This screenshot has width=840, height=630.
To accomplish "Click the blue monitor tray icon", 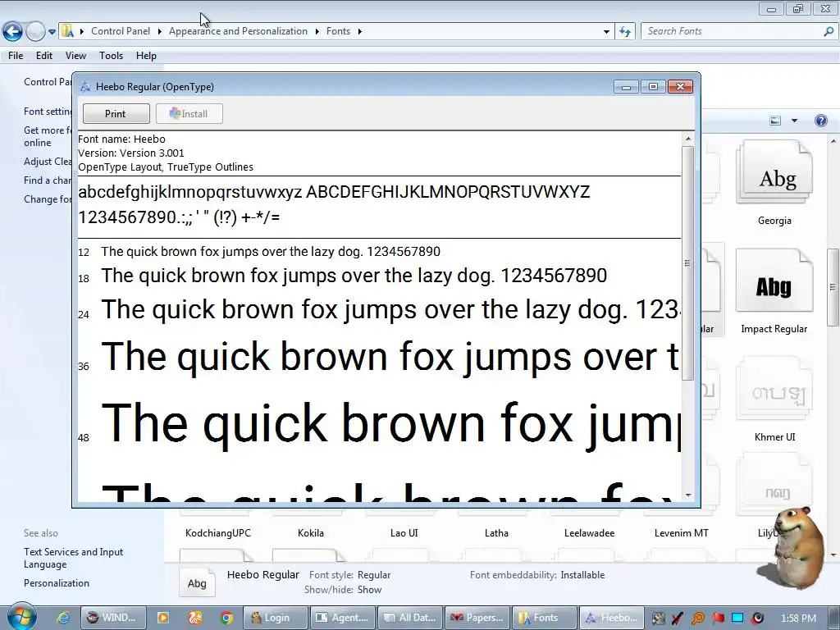I will coord(737,619).
